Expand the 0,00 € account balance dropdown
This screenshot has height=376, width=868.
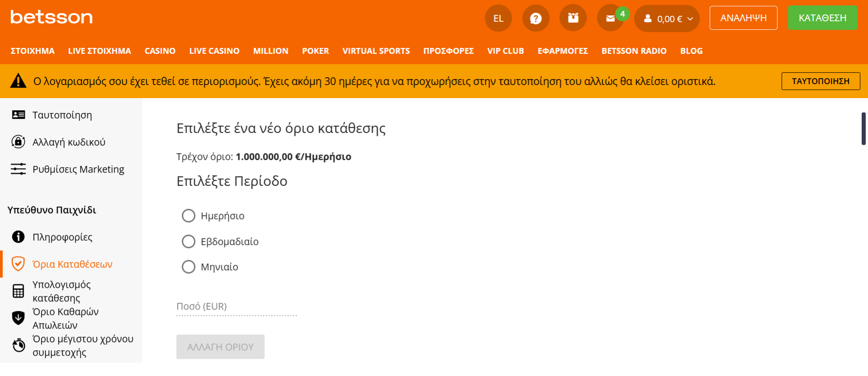click(x=667, y=19)
